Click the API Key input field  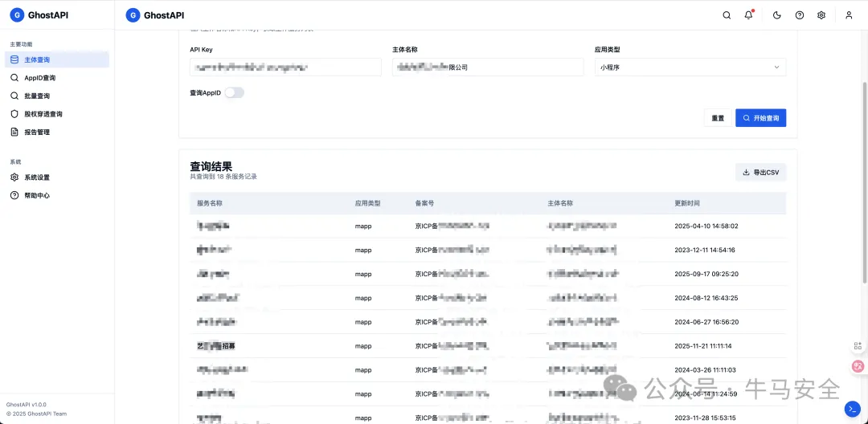(285, 67)
